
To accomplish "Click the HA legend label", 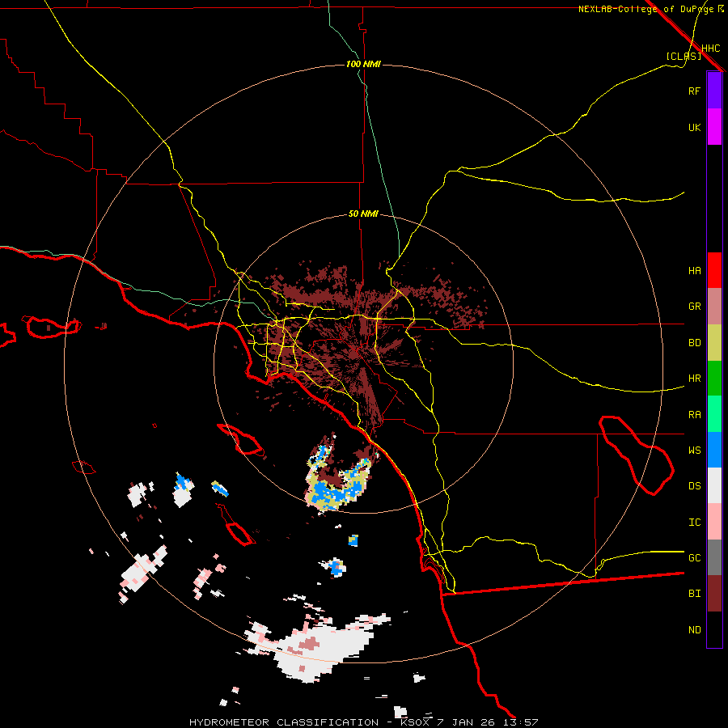I will (x=694, y=270).
